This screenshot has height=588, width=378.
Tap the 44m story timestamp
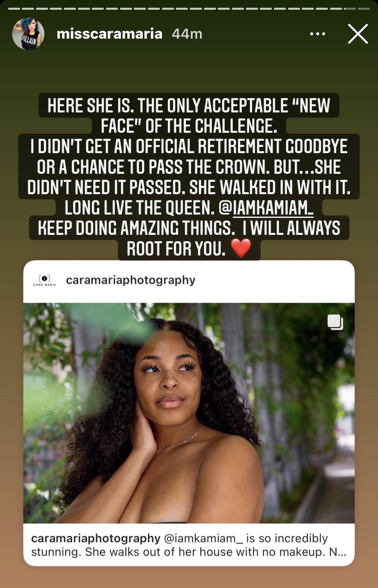(x=187, y=34)
